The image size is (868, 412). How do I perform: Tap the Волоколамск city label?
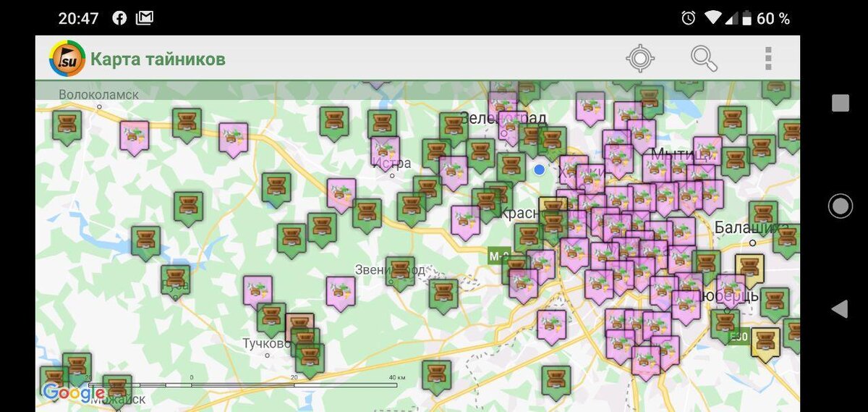tap(99, 94)
